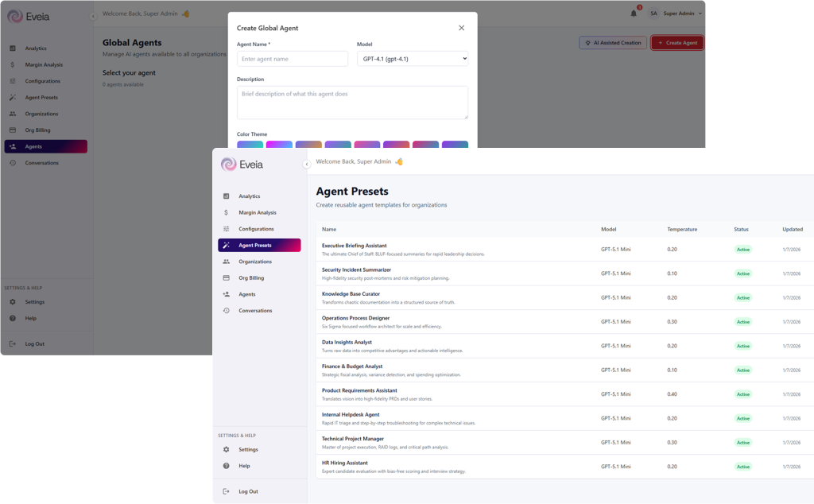Click the Margin Analysis dollar icon in front sidebar
This screenshot has width=814, height=504.
pos(227,213)
